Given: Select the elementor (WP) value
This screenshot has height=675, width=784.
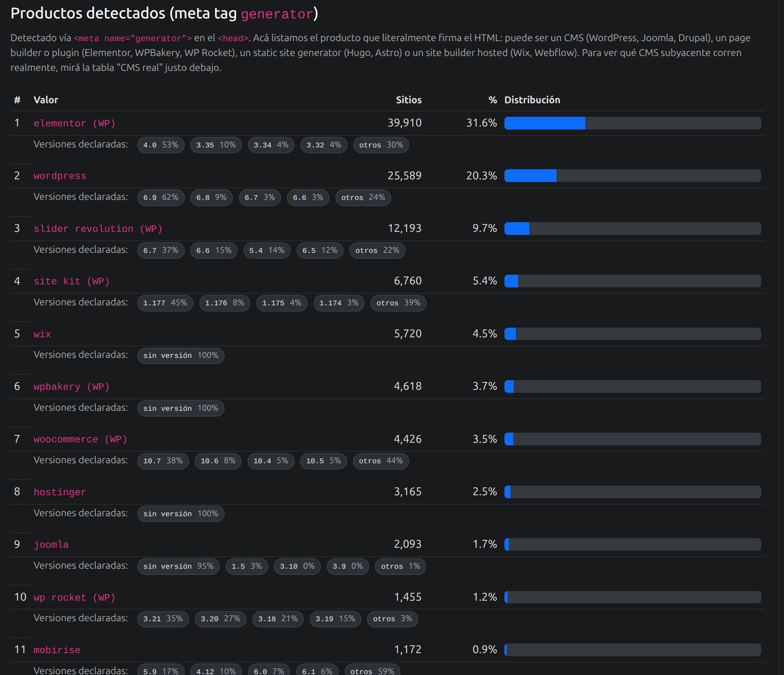Looking at the screenshot, I should (74, 123).
